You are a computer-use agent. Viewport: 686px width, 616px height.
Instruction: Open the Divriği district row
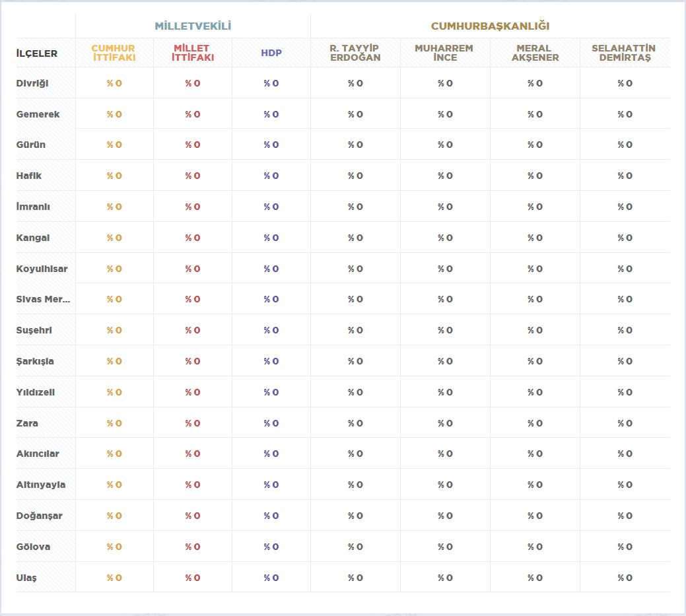point(32,83)
